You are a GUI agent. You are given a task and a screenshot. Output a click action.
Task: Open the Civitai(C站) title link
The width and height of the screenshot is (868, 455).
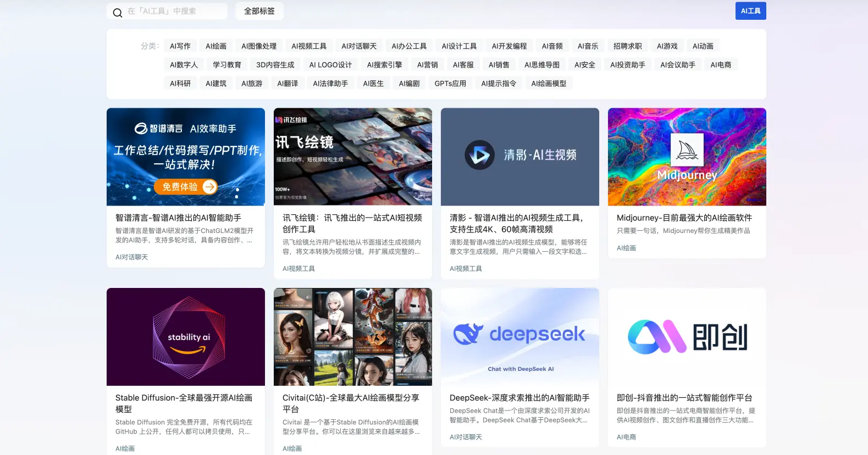click(351, 403)
